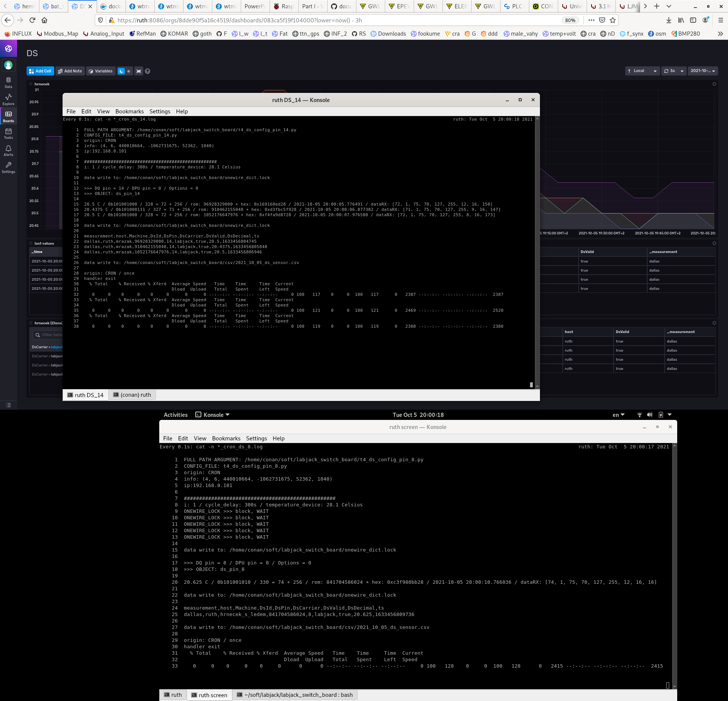Open the Data section in sidebar
The width and height of the screenshot is (728, 701).
point(8,82)
